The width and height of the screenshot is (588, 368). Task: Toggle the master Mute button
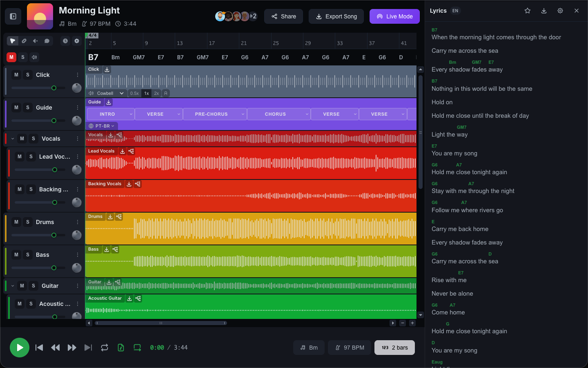click(x=11, y=57)
